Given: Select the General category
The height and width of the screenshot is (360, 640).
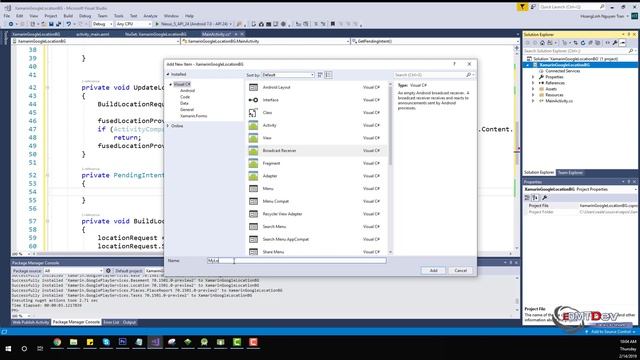Looking at the screenshot, I should pyautogui.click(x=187, y=110).
